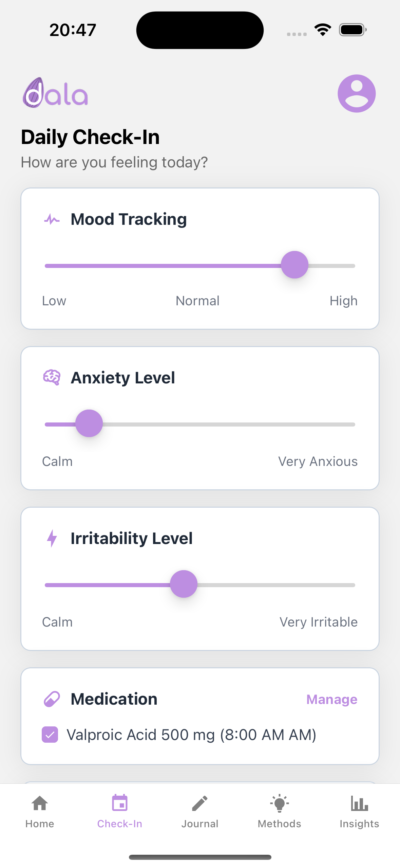
Task: Go to the Home tab
Action: point(40,811)
